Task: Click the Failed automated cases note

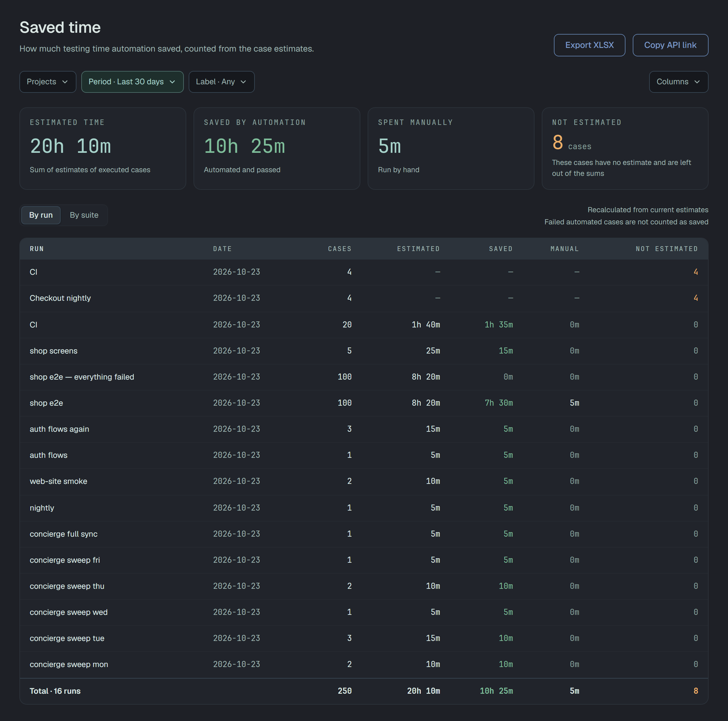Action: (626, 222)
